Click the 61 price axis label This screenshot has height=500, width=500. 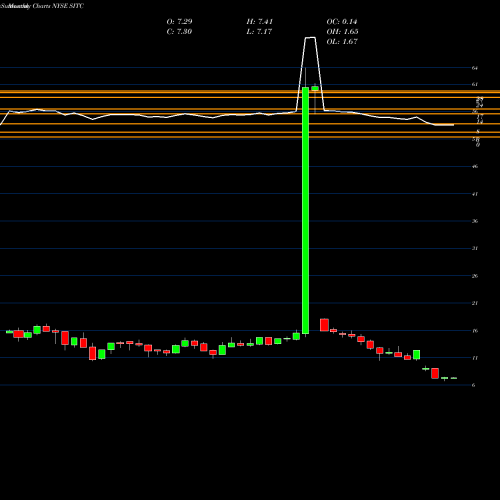[x=475, y=85]
